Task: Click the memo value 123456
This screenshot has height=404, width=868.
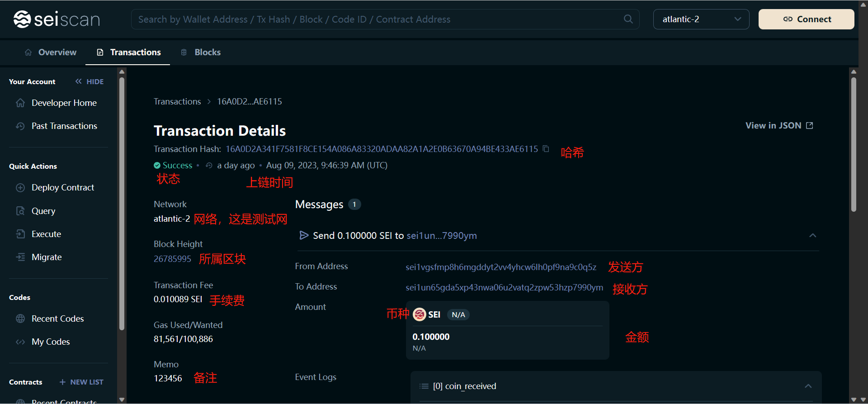Action: pos(168,378)
